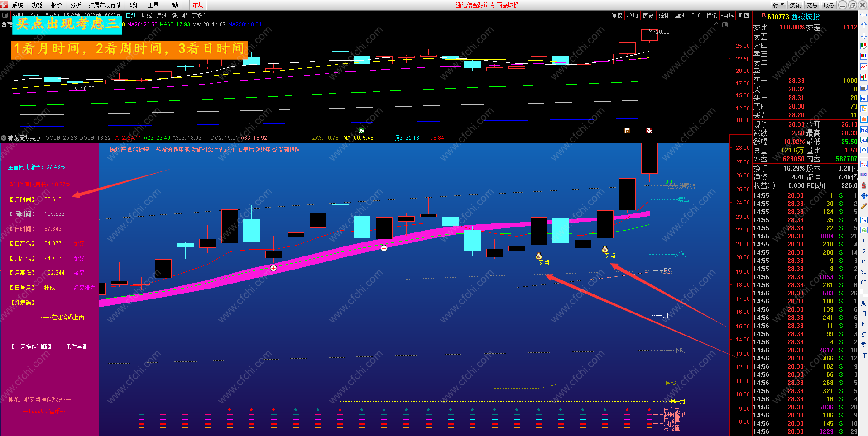Click the 返回 return button
This screenshot has height=436, width=868.
744,15
